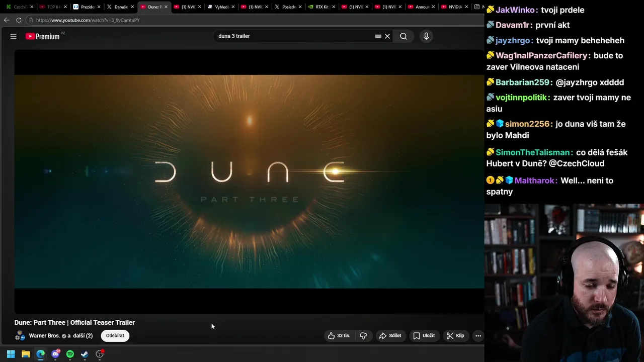Open the Windows Start menu

click(11, 354)
